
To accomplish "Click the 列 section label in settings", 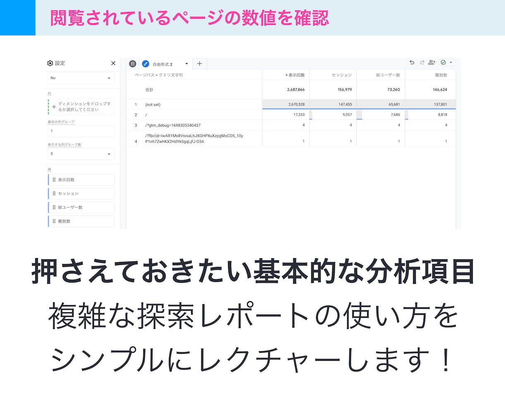I will (x=49, y=94).
